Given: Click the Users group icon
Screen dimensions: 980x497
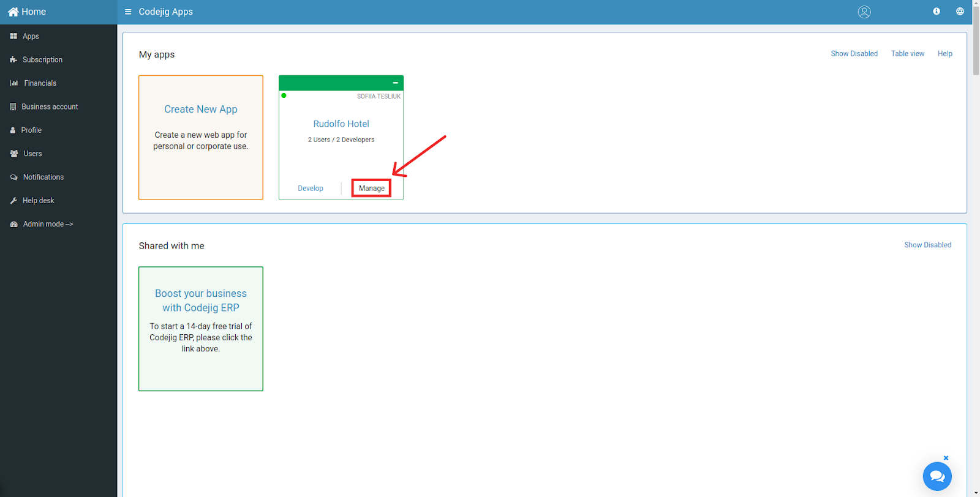Looking at the screenshot, I should pyautogui.click(x=14, y=154).
